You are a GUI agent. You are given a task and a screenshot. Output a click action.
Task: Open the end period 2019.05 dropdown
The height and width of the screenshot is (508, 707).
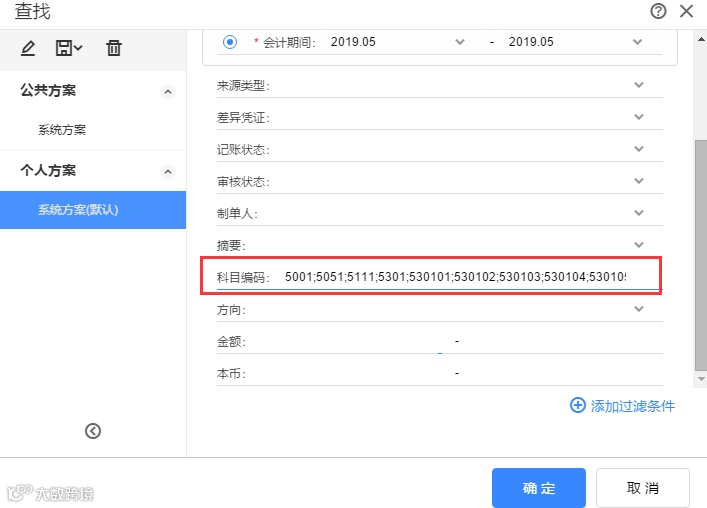[x=637, y=42]
